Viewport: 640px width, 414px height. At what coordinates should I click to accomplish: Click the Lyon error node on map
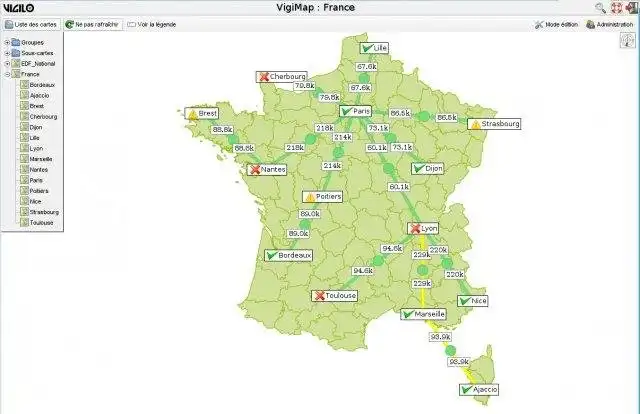[423, 229]
